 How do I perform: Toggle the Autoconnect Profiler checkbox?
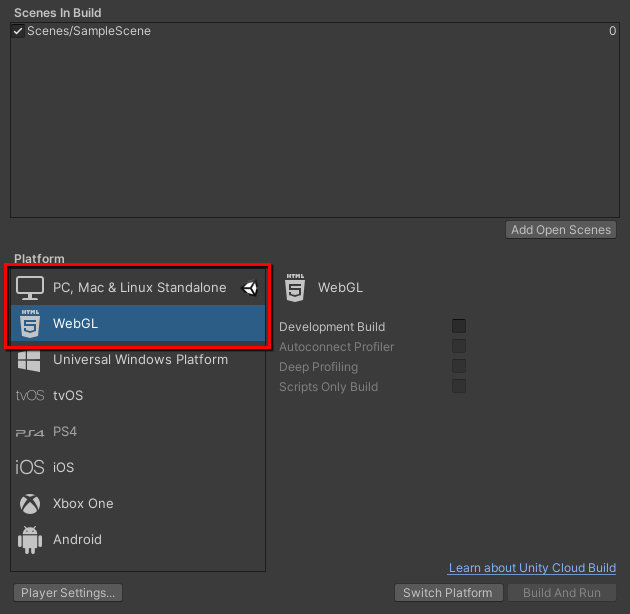tap(459, 346)
